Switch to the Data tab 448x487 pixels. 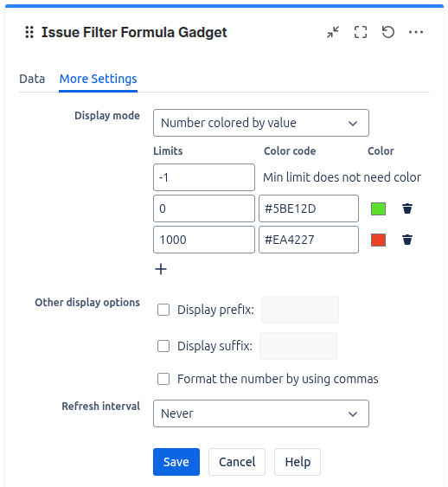pos(32,79)
